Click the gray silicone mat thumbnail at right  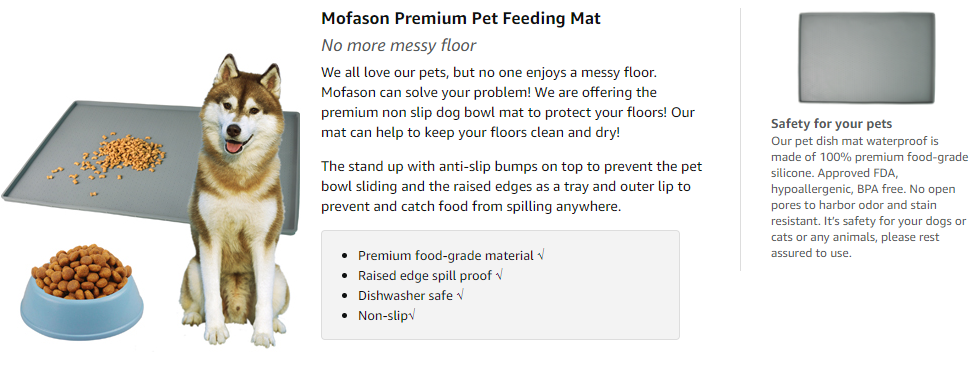[866, 58]
